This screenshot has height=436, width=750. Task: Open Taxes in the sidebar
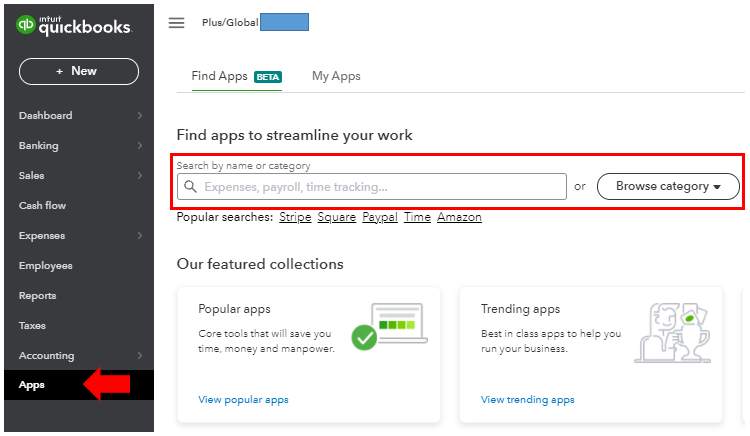click(32, 326)
